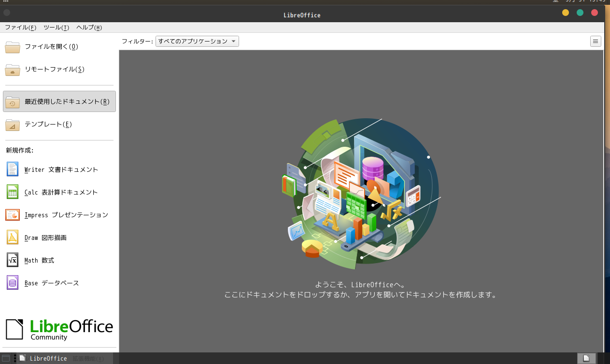Viewport: 610px width, 364px height.
Task: Click the ファイルを開く (Open File) button
Action: click(x=59, y=47)
